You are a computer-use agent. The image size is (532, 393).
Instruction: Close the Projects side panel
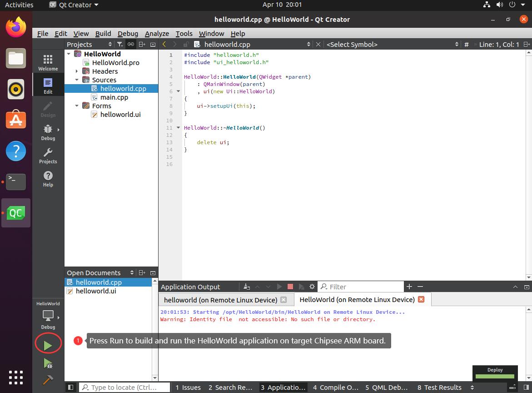153,45
